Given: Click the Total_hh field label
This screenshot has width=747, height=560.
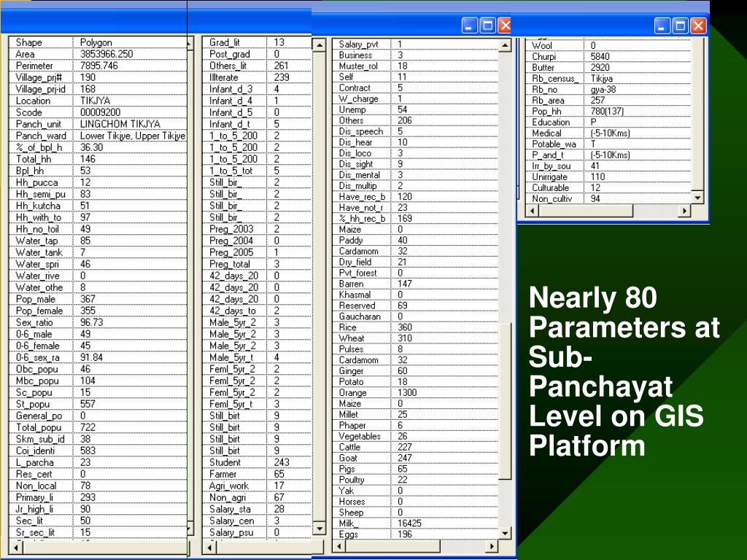Looking at the screenshot, I should click(x=33, y=159).
